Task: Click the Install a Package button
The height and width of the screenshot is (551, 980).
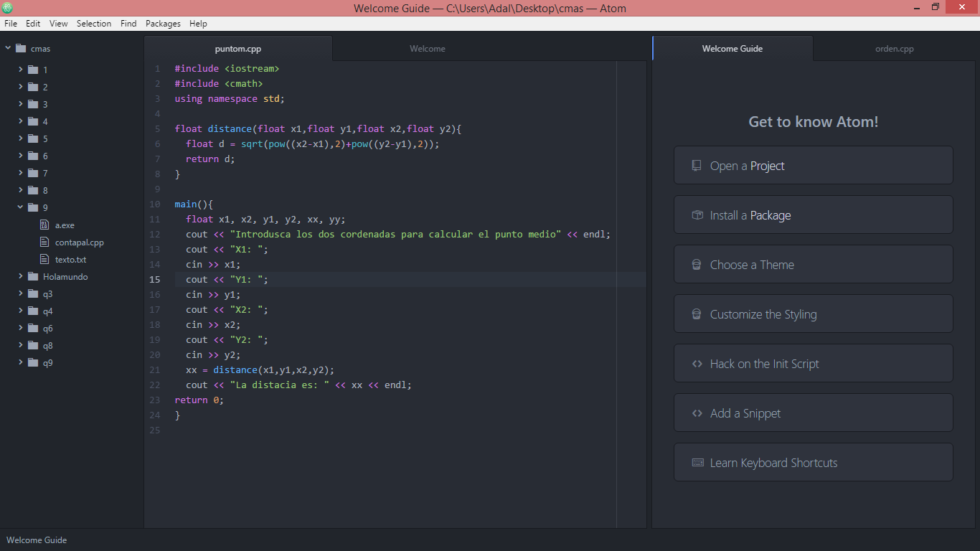Action: click(814, 215)
